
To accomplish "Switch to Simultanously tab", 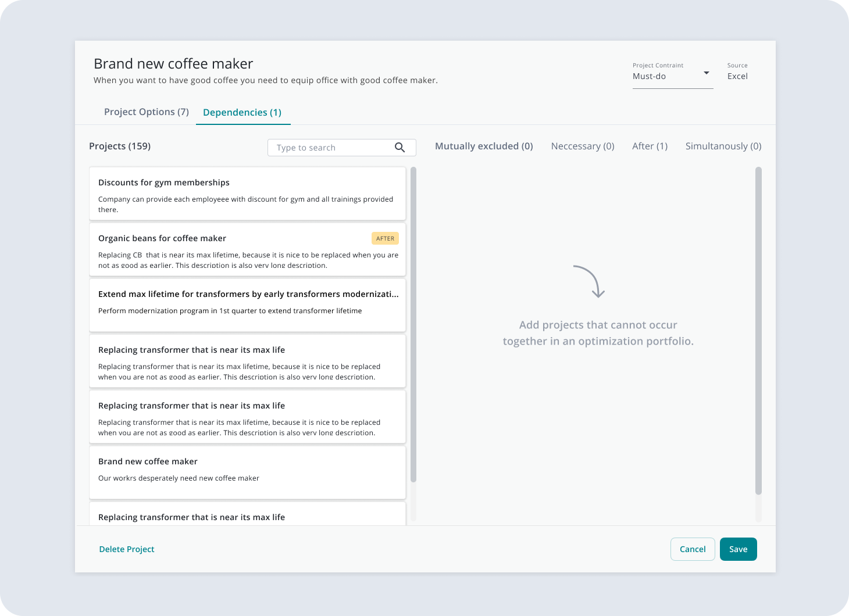I will click(723, 146).
